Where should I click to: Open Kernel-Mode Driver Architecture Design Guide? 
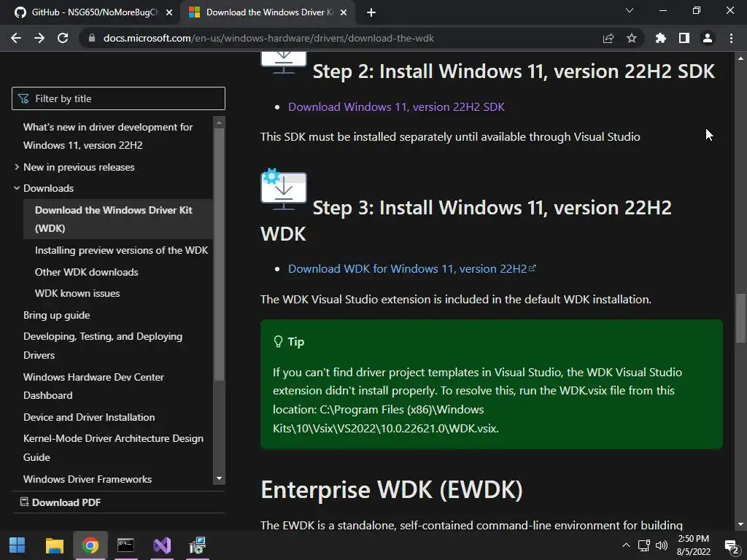[113, 448]
